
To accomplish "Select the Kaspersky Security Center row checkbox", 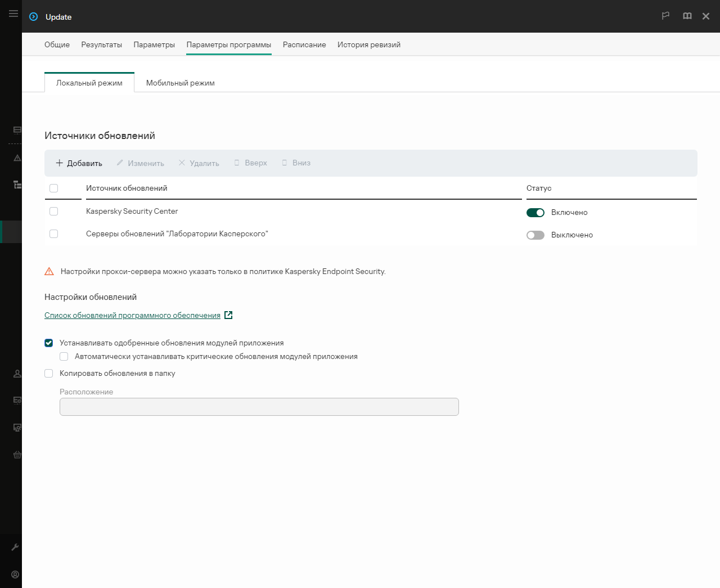I will pos(54,212).
